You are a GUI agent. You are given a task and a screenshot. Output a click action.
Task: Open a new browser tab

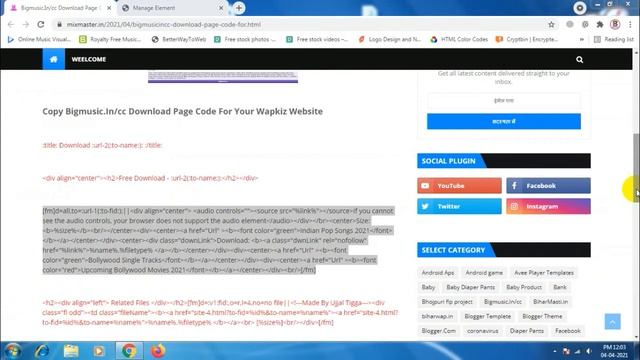(x=239, y=8)
